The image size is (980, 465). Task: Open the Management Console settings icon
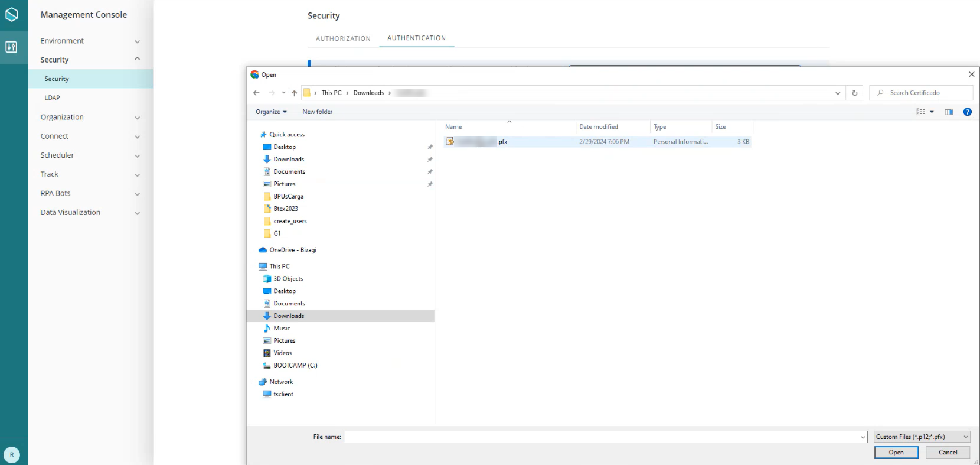pos(11,47)
